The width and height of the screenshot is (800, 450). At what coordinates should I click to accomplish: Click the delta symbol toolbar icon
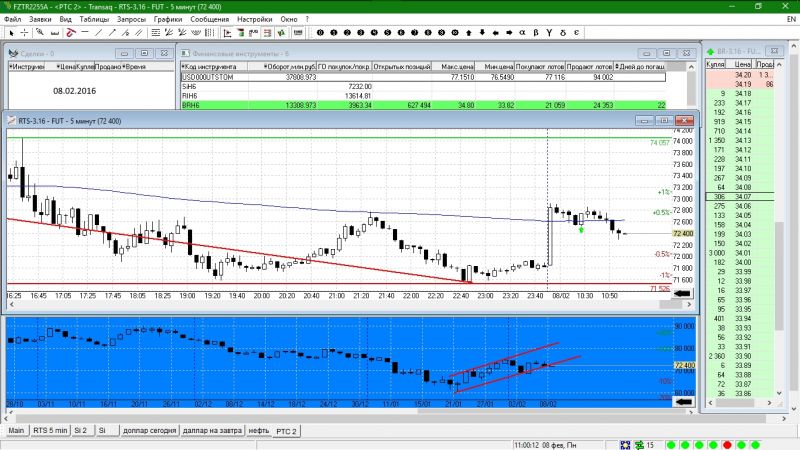(x=563, y=33)
